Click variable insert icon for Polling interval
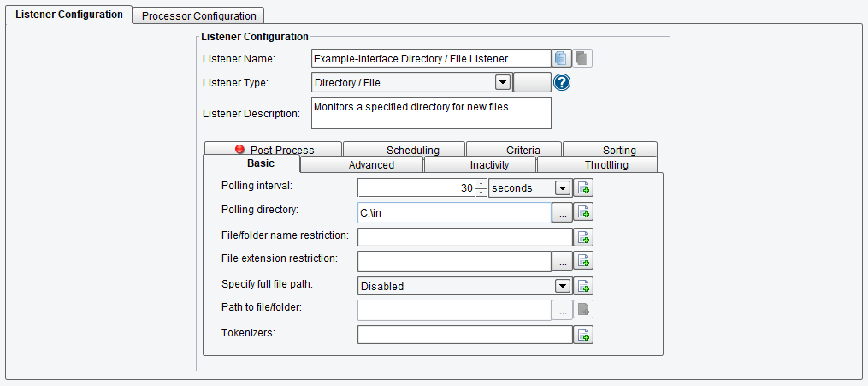 [x=583, y=188]
